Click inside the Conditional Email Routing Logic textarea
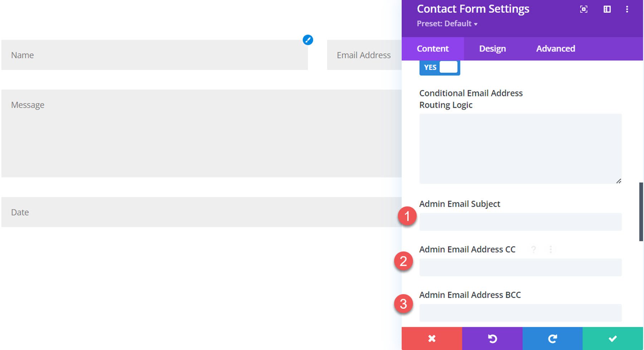 (x=520, y=147)
